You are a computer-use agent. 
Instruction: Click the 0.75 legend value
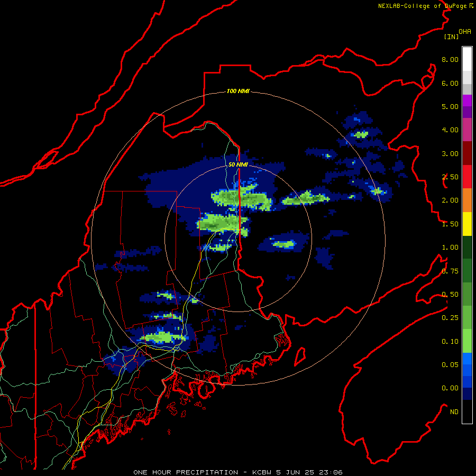[450, 271]
